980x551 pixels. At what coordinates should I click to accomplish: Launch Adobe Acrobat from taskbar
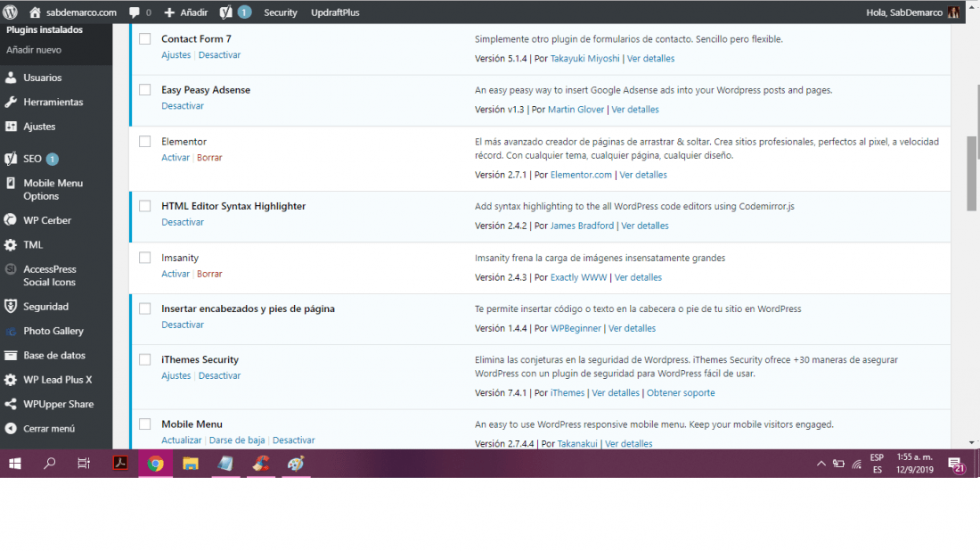(120, 464)
